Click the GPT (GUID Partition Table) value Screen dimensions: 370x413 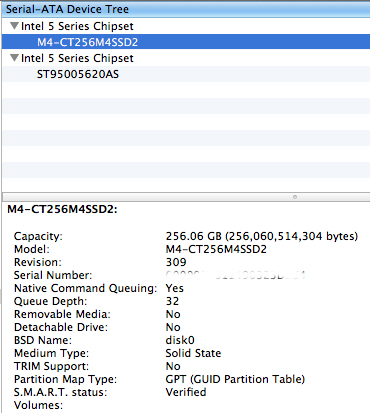(x=235, y=379)
